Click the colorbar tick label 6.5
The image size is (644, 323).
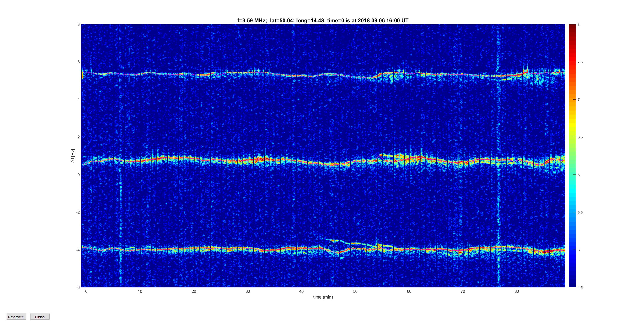[580, 137]
